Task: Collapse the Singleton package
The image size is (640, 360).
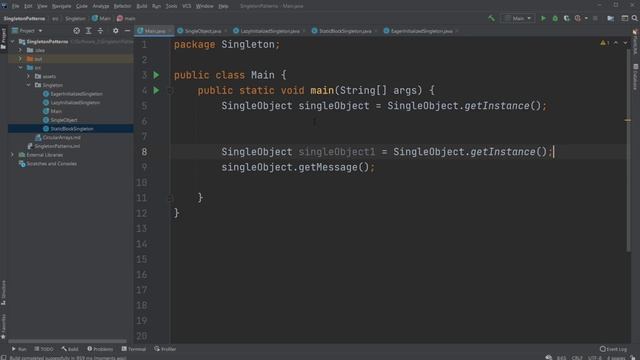Action: (28, 85)
